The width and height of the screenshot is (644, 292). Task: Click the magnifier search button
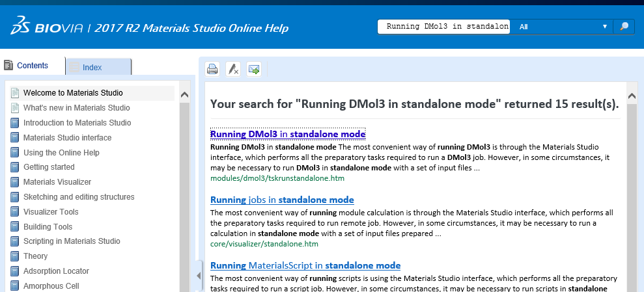click(x=624, y=27)
